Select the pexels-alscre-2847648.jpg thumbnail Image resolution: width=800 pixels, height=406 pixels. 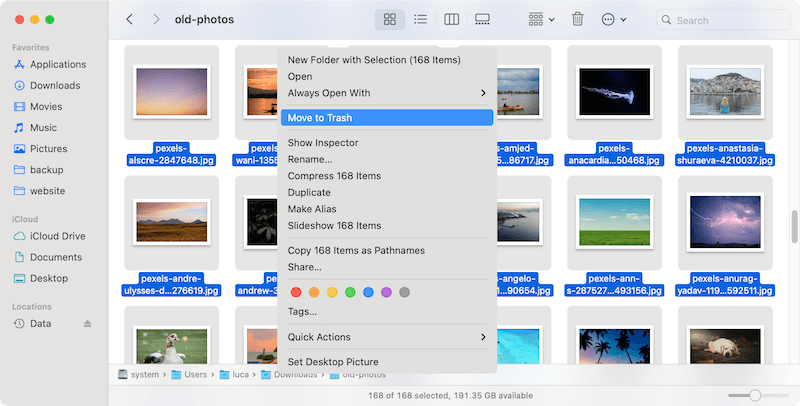tap(172, 92)
